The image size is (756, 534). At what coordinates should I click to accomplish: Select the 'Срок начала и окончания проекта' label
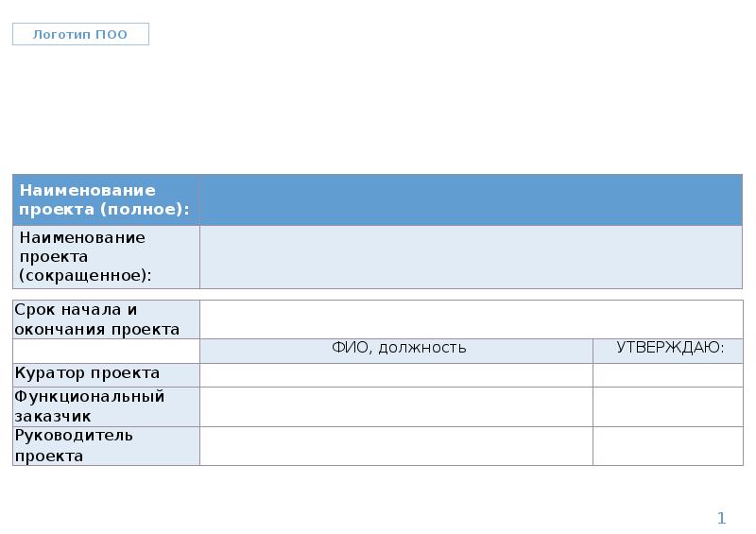coord(105,319)
